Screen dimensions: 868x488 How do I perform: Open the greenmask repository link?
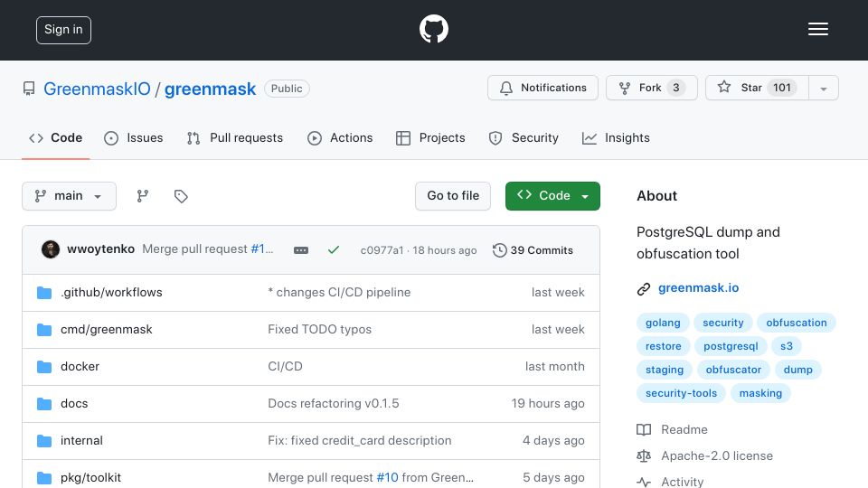click(x=210, y=89)
